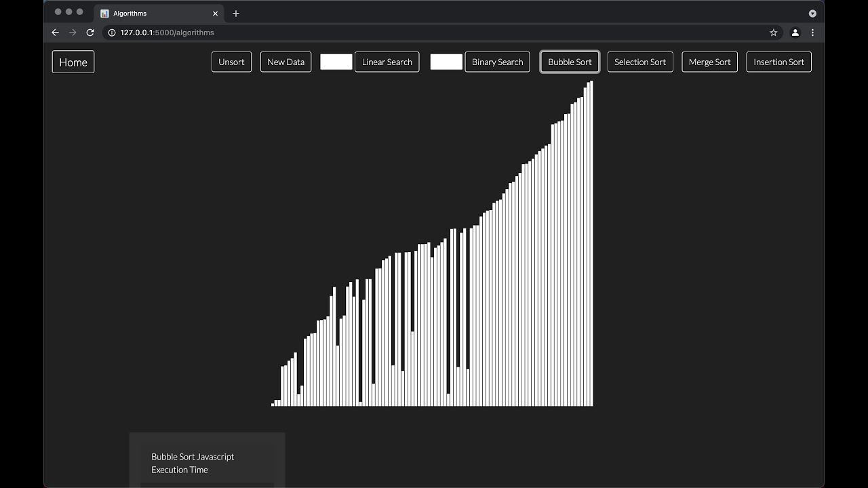Click the Binary Search value input
Image resolution: width=868 pixels, height=488 pixels.
(x=446, y=62)
